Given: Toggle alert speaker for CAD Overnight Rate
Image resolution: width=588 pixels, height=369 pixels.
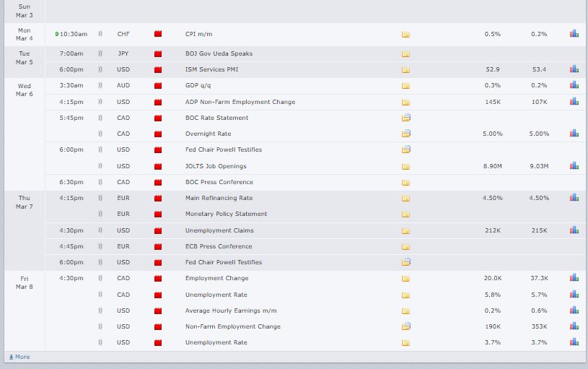Looking at the screenshot, I should (100, 134).
